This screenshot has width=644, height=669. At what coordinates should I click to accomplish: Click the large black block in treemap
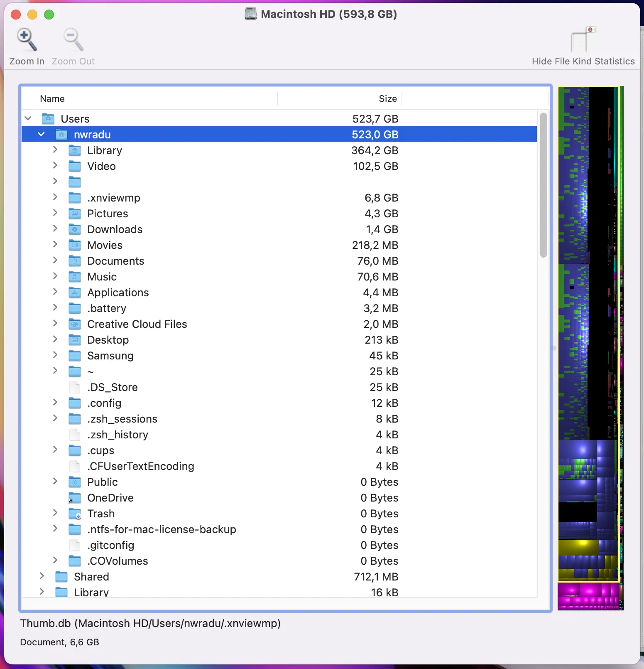(x=578, y=512)
